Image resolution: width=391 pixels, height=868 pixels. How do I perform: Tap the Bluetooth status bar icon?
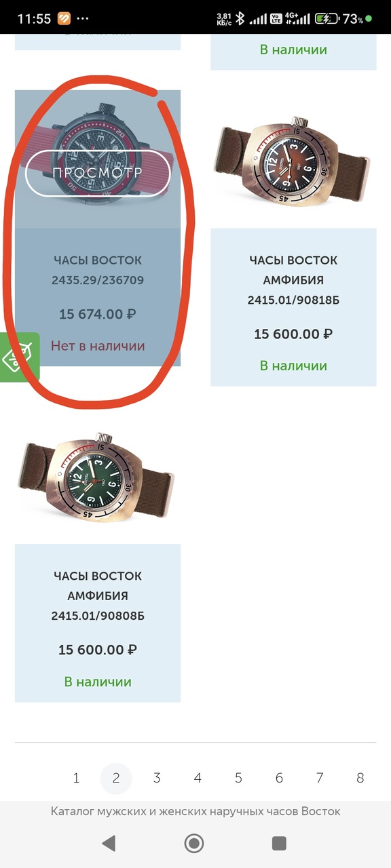point(240,18)
